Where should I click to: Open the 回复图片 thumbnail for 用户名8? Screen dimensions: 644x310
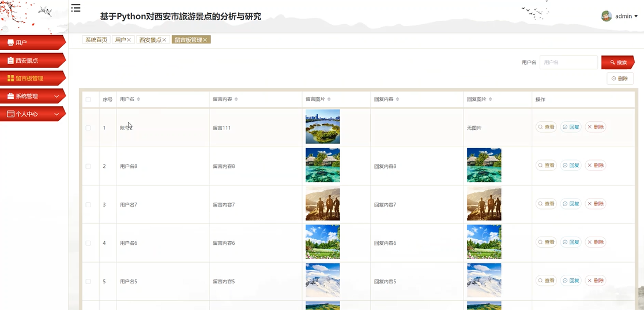pyautogui.click(x=484, y=165)
